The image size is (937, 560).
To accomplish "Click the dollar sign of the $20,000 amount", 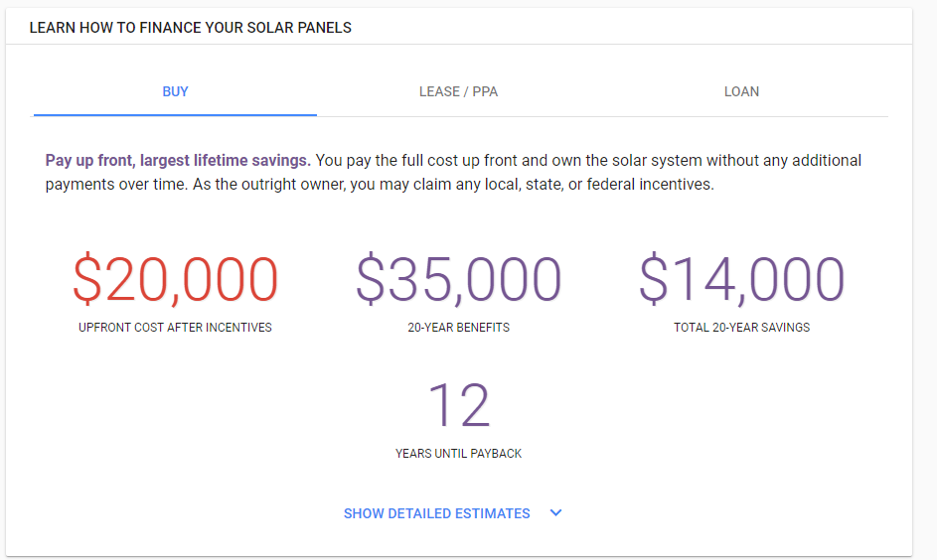I will coord(87,279).
